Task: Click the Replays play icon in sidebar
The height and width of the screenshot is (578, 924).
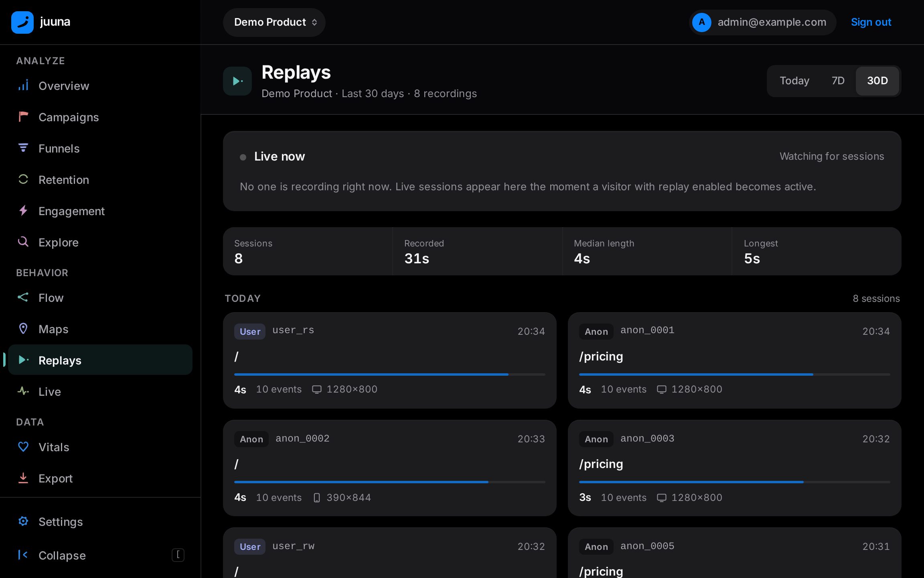Action: tap(23, 360)
